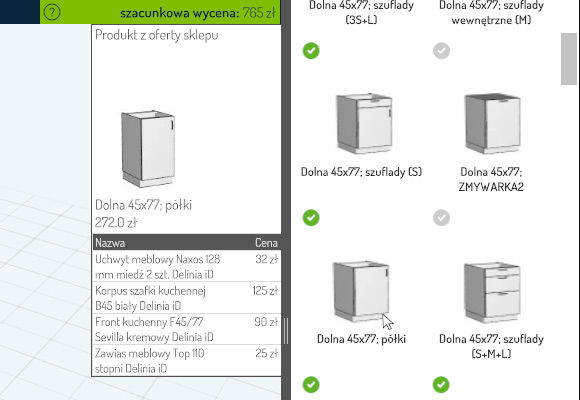
Task: Click the gray checkmark under szuflady wewnętrzne (M)
Action: 441,51
